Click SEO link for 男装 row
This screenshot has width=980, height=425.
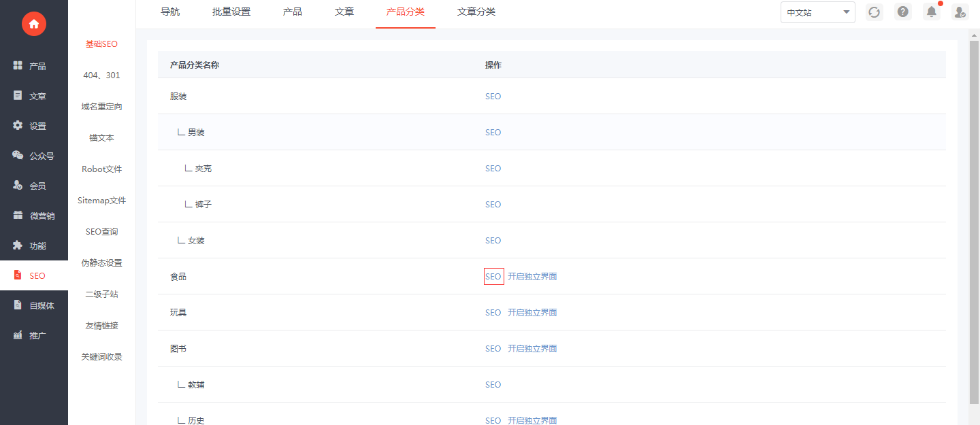[x=493, y=133]
